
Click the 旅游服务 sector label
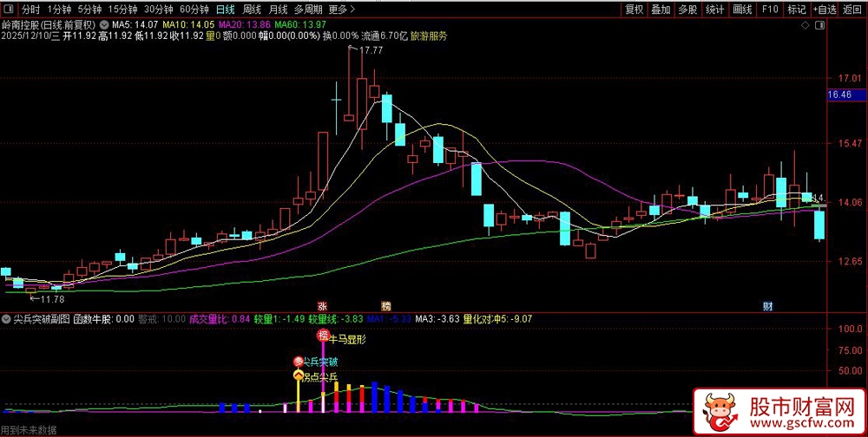coord(429,36)
